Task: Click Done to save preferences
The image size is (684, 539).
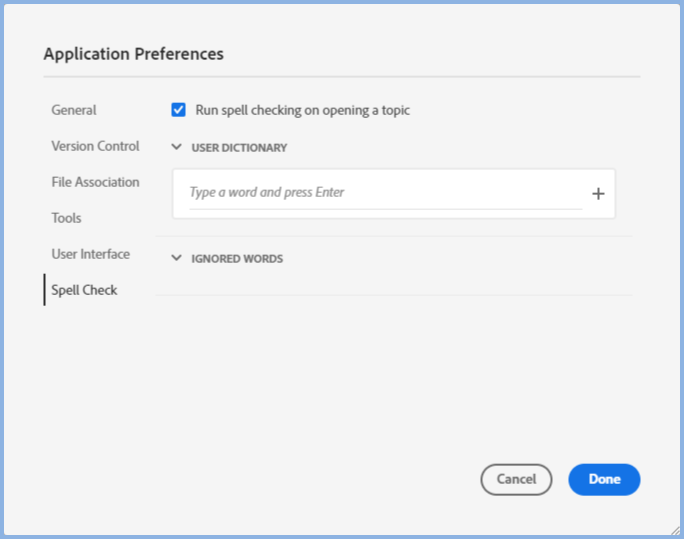Action: 604,479
